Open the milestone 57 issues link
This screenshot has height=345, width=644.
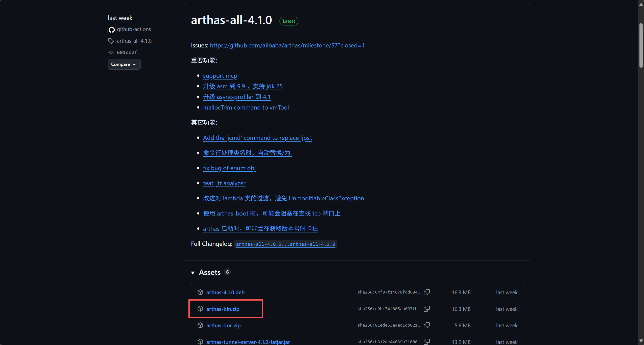pyautogui.click(x=287, y=45)
